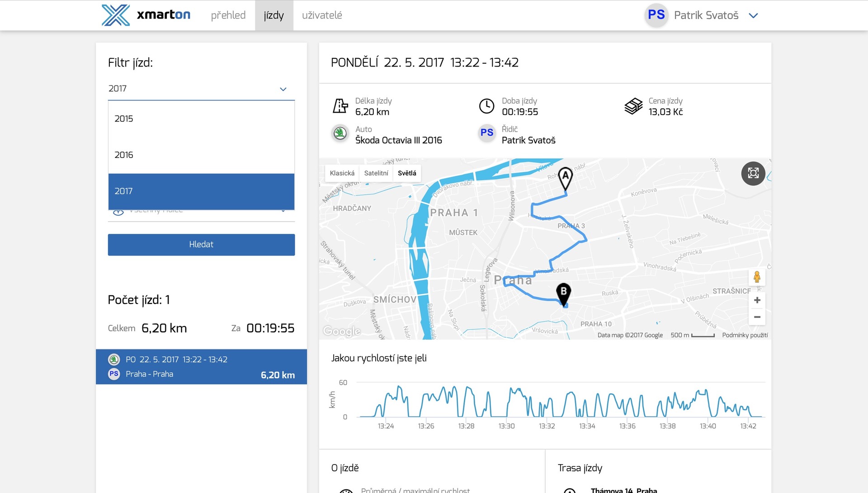Open the přehled tab
The width and height of the screenshot is (868, 493).
tap(228, 15)
